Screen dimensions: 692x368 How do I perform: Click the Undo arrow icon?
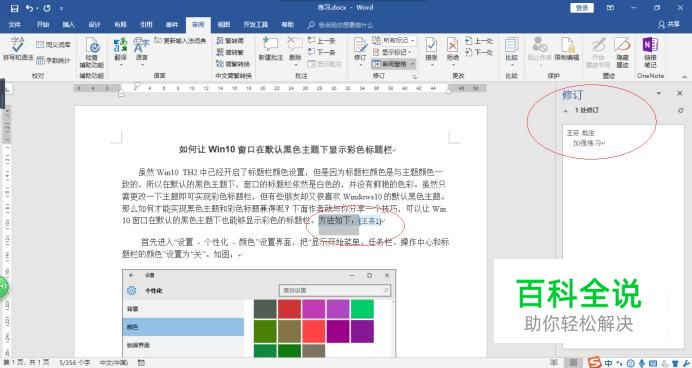pyautogui.click(x=29, y=8)
